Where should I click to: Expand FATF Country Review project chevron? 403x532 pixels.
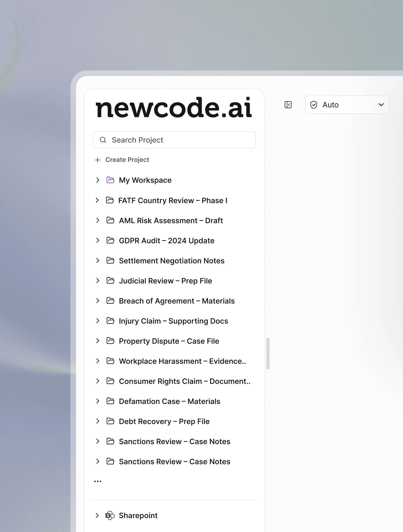[97, 200]
